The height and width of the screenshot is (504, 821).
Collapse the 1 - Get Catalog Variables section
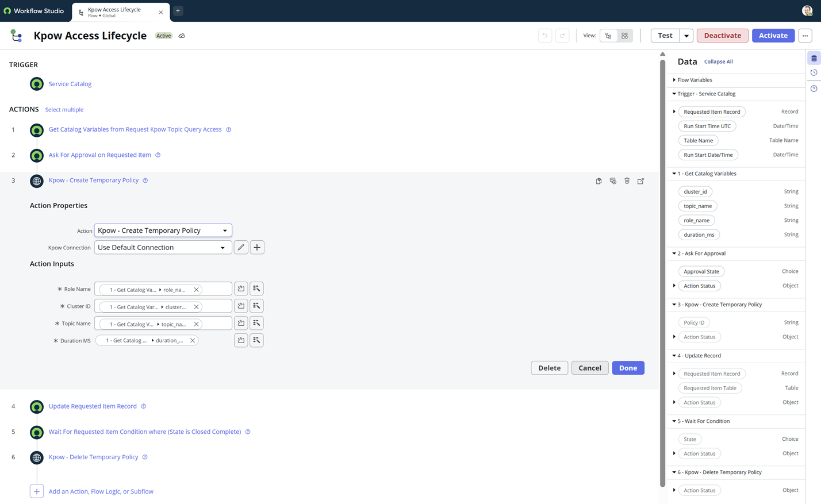click(x=674, y=174)
